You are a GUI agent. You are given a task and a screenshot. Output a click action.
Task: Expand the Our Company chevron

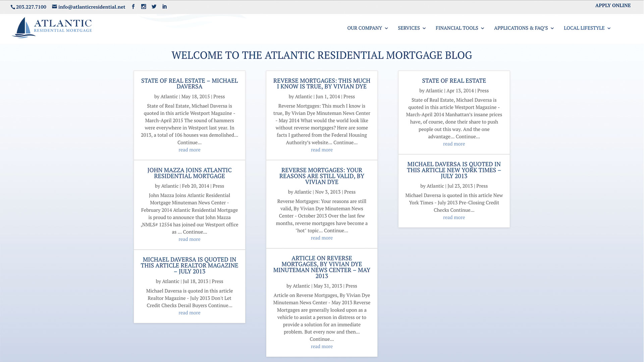(386, 28)
